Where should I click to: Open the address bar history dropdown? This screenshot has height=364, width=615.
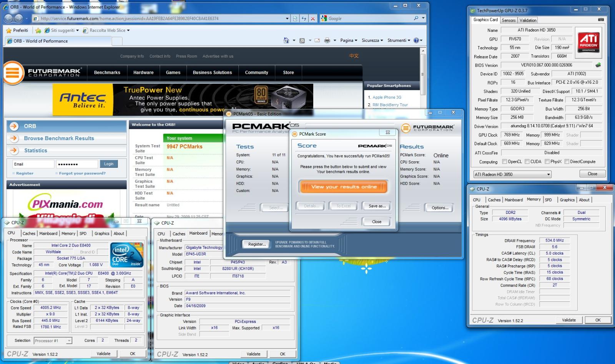pyautogui.click(x=287, y=18)
